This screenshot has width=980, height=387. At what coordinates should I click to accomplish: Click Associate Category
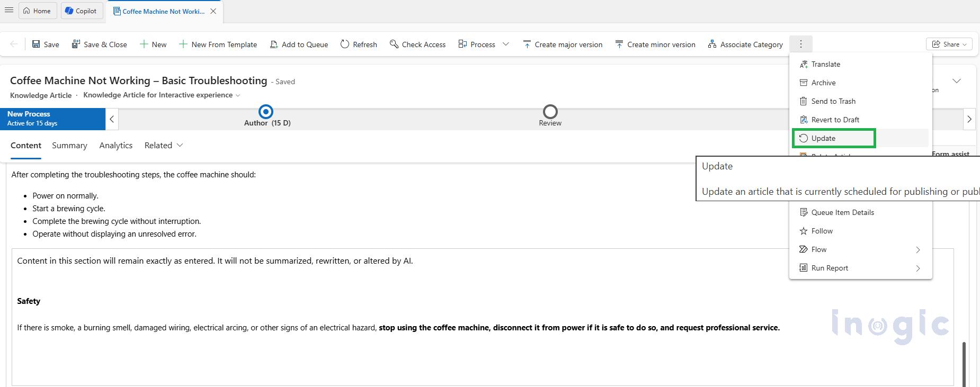pos(745,44)
